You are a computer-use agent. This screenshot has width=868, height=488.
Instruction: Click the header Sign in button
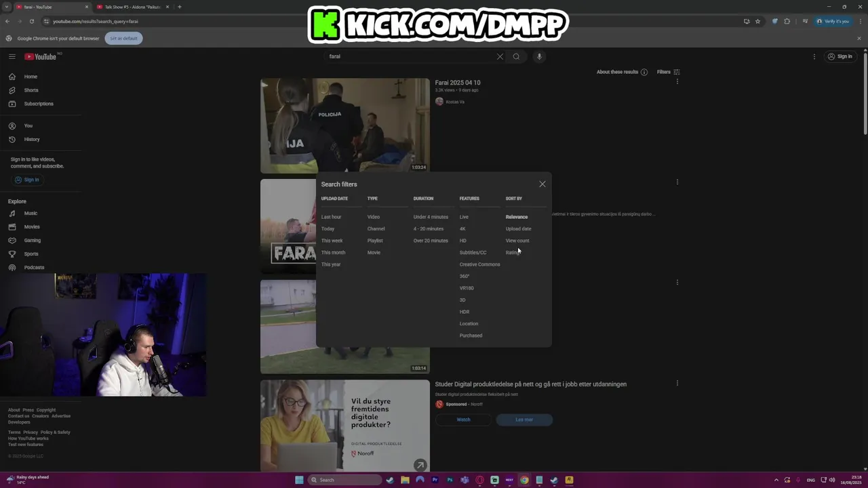(840, 56)
